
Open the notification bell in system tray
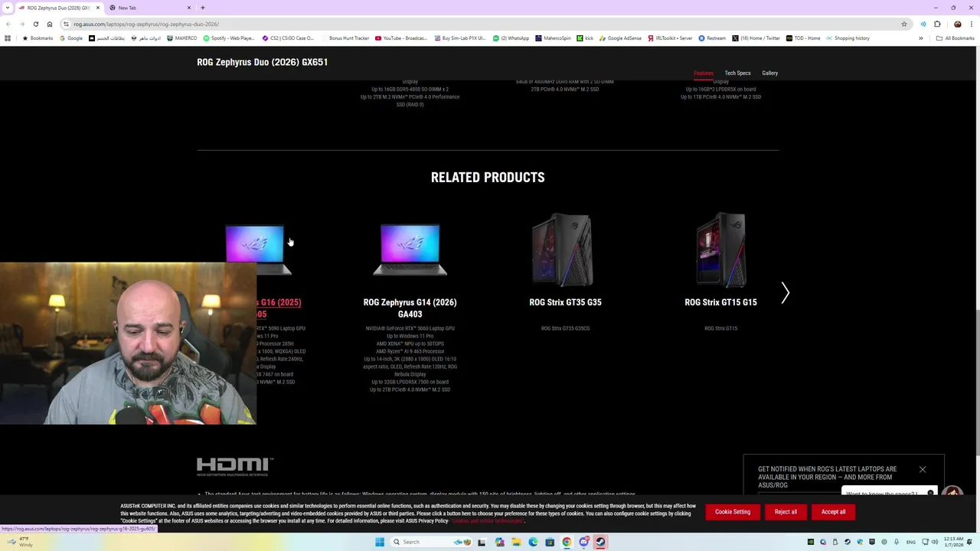969,542
